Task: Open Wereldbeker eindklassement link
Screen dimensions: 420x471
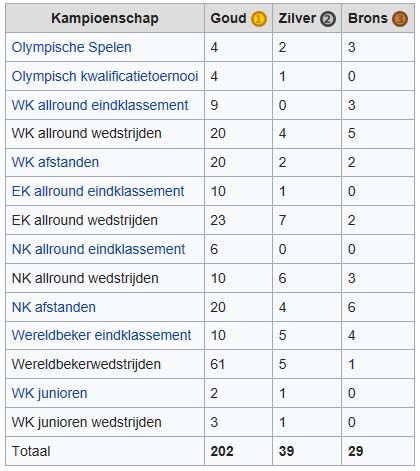Action: tap(101, 335)
